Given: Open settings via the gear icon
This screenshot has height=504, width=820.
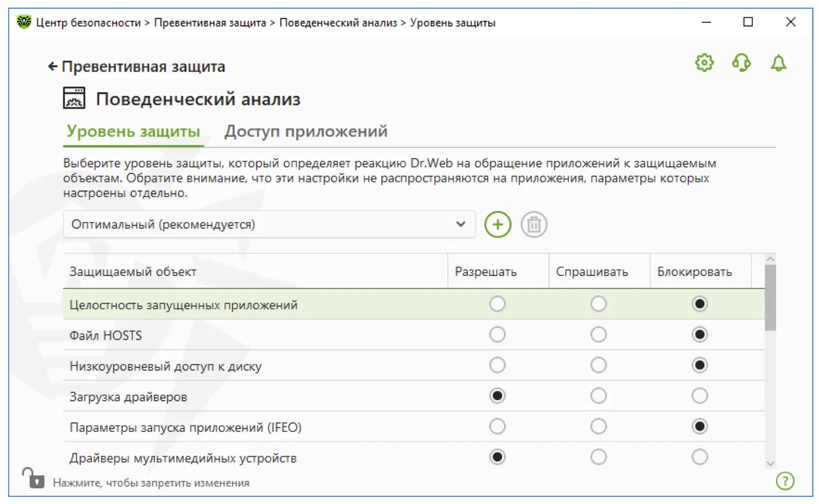Looking at the screenshot, I should point(704,63).
